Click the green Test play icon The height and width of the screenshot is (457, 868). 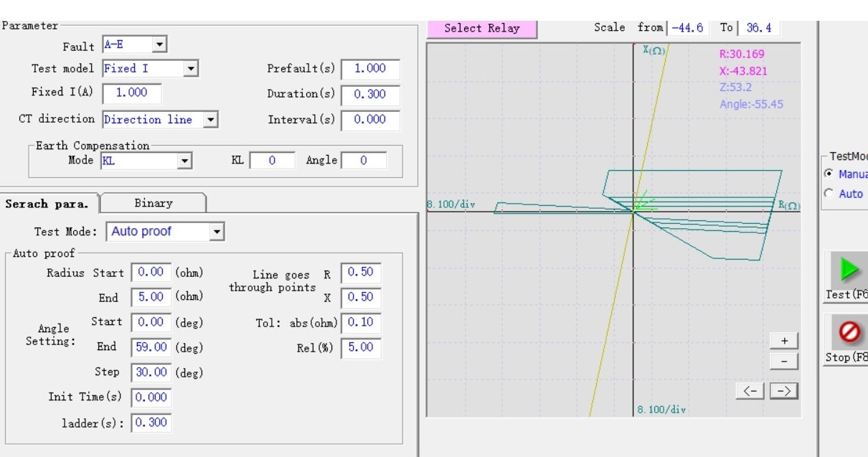point(850,270)
